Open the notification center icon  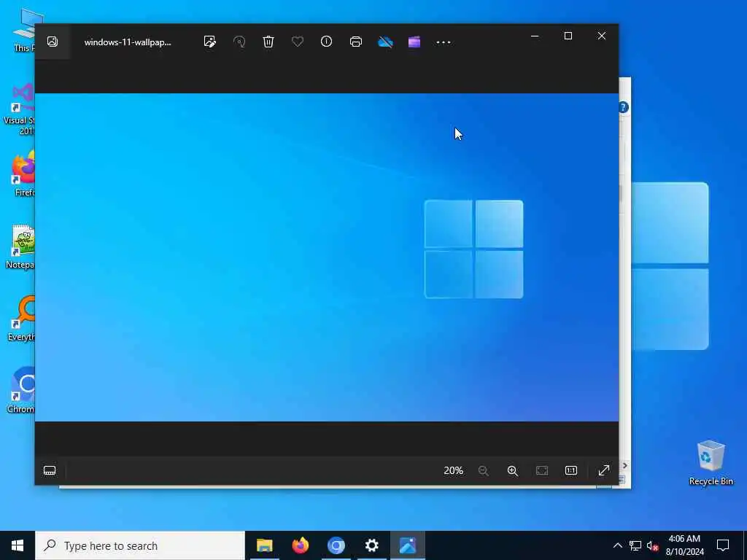click(723, 545)
